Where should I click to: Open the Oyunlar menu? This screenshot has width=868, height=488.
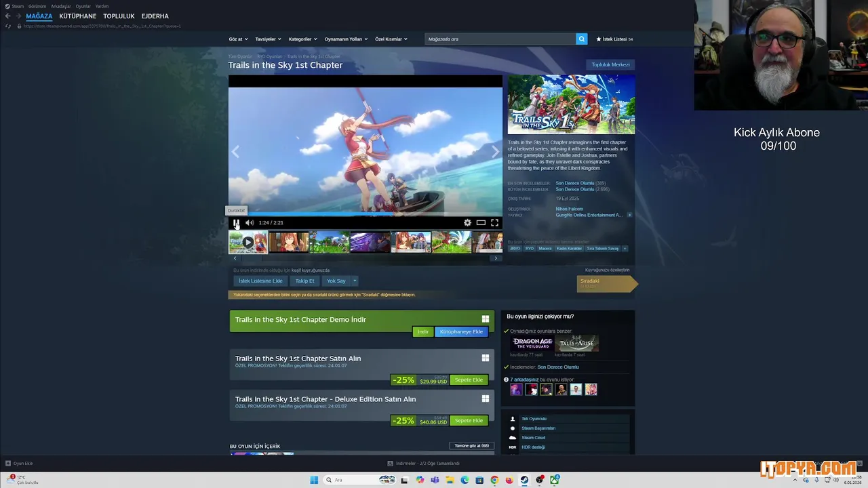(x=83, y=6)
